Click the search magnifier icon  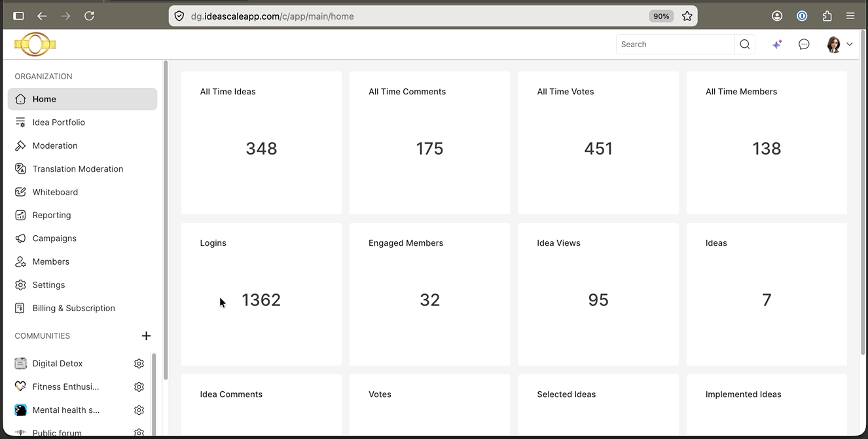(745, 45)
